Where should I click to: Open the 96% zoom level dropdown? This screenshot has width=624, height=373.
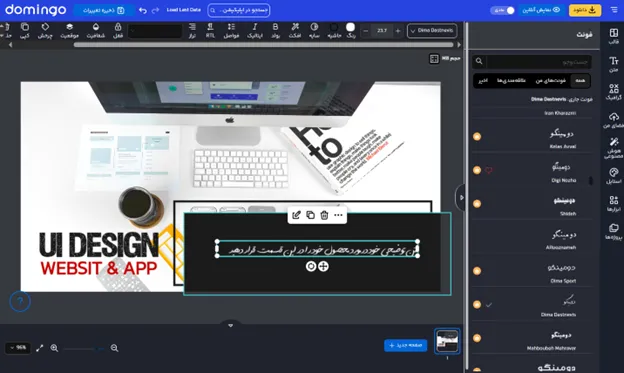18,348
